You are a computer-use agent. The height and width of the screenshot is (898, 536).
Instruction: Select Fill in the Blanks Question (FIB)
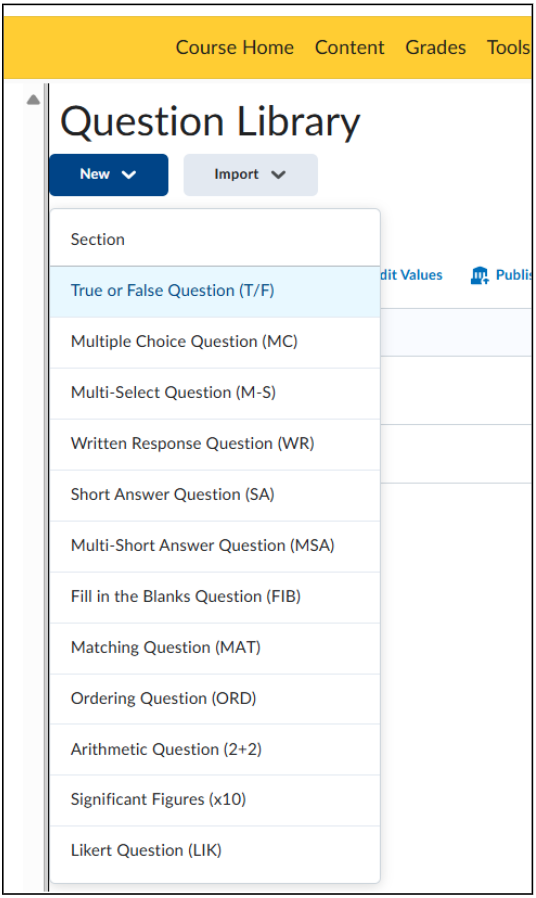215,597
